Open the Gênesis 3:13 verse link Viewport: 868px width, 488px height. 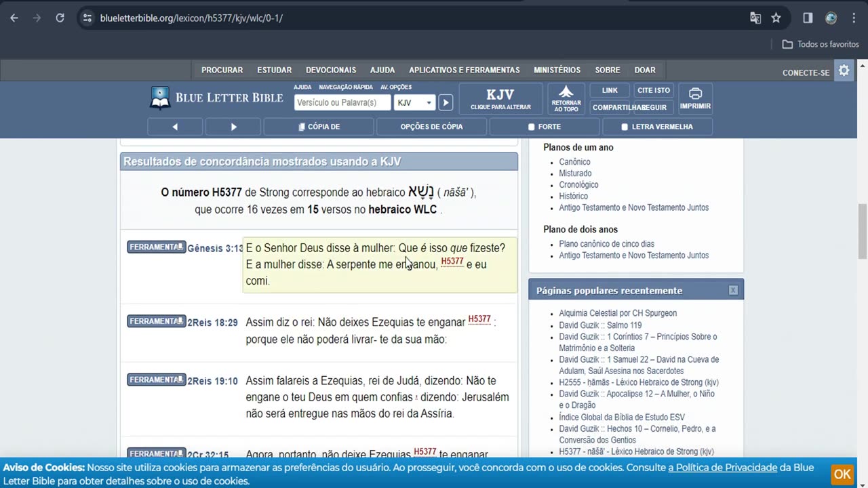coord(215,249)
